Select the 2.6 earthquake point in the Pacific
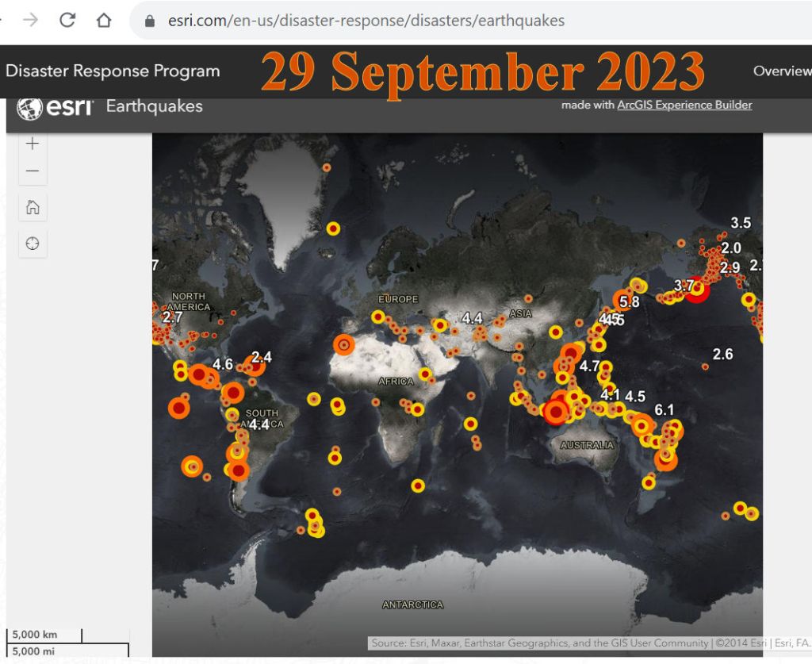This screenshot has height=664, width=812. 705,366
